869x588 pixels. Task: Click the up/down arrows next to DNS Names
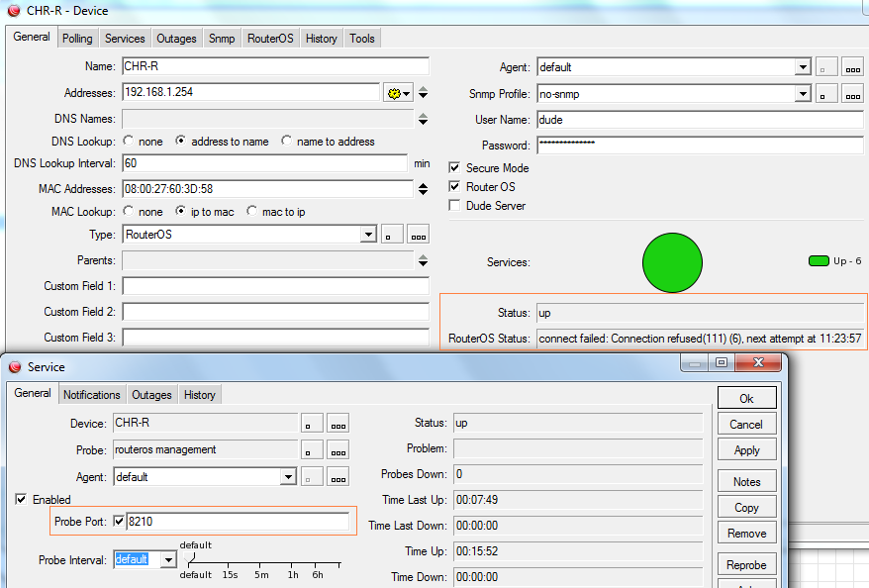[423, 119]
